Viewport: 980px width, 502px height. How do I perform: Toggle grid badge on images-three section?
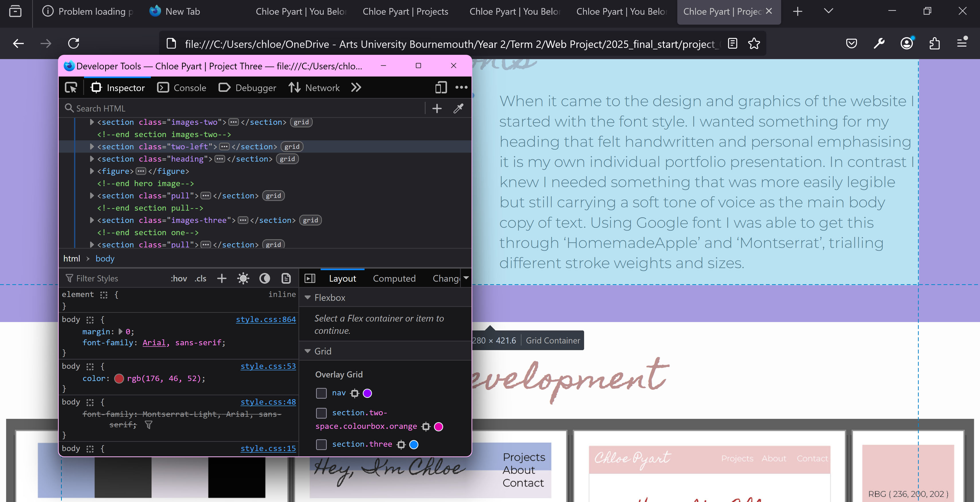click(x=311, y=220)
